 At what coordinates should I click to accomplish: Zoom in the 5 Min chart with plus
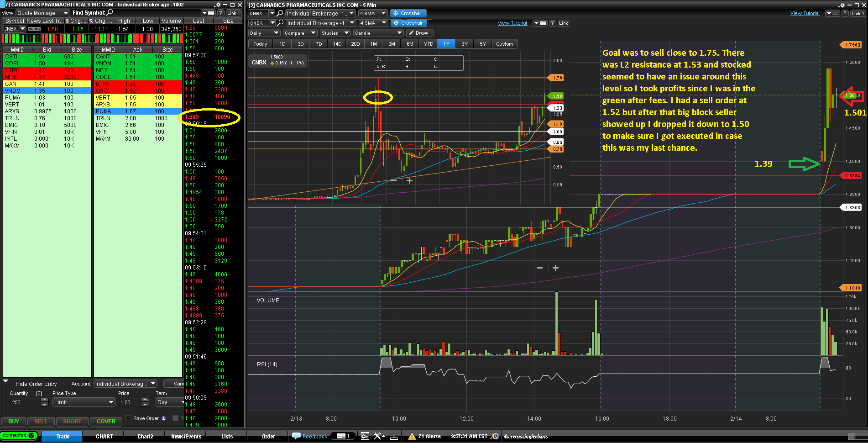coord(555,268)
